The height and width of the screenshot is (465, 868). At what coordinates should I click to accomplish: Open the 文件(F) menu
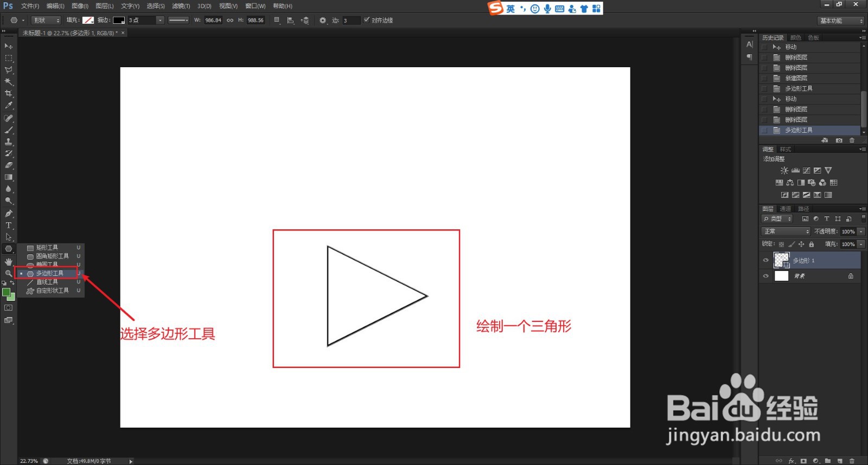[30, 6]
